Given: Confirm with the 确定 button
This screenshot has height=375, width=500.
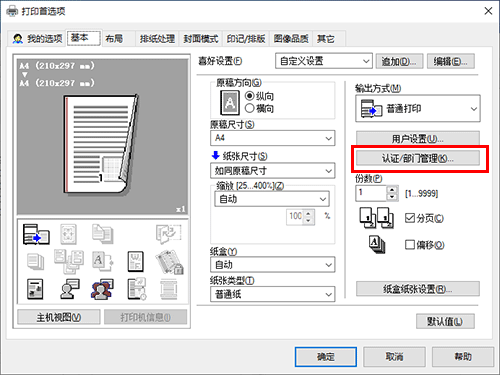Looking at the screenshot, I should coord(326,357).
